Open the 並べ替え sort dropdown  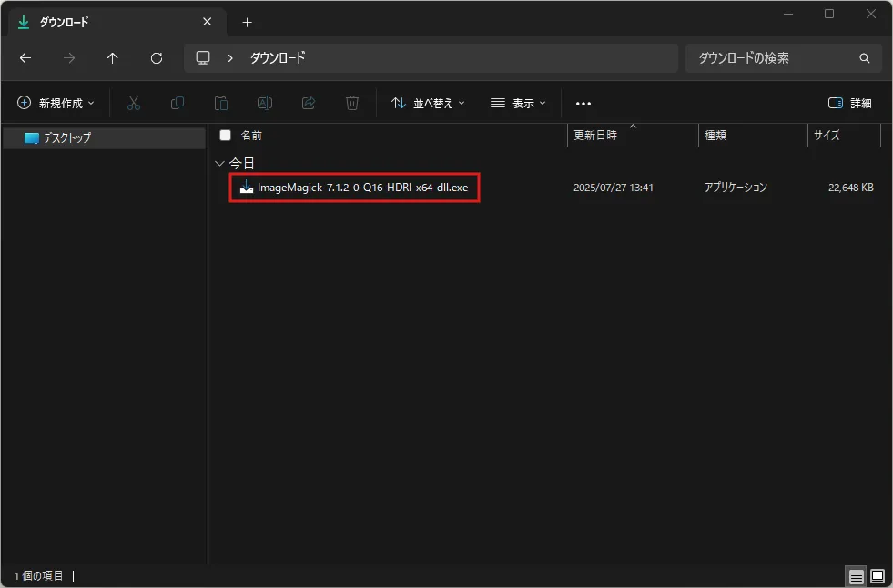click(x=428, y=103)
